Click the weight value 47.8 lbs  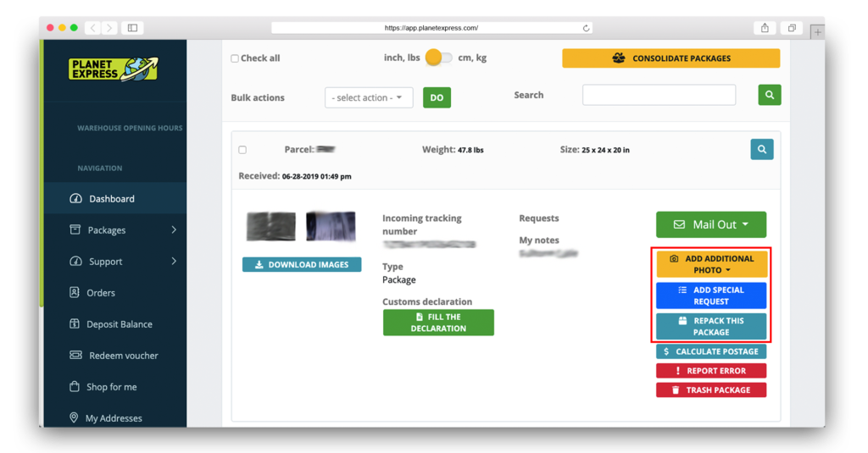tap(470, 150)
